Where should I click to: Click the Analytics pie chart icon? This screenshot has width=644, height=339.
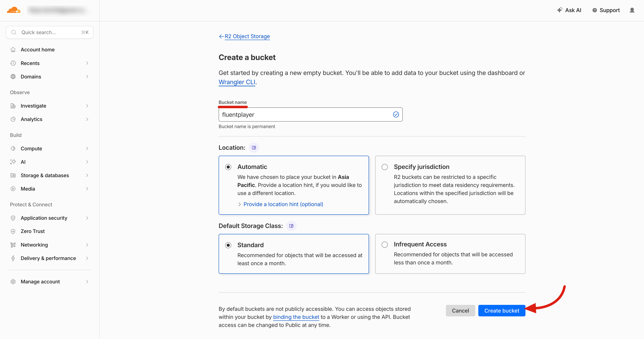pyautogui.click(x=13, y=119)
